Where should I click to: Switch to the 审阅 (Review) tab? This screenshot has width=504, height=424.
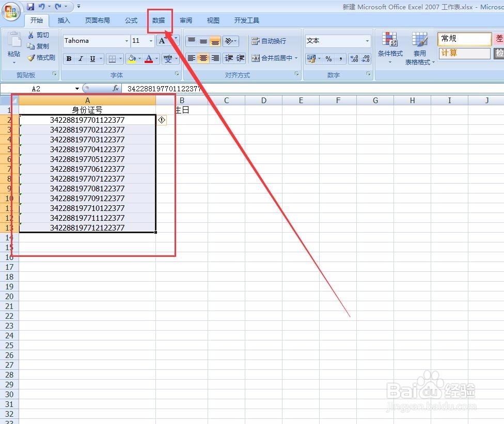pyautogui.click(x=186, y=21)
